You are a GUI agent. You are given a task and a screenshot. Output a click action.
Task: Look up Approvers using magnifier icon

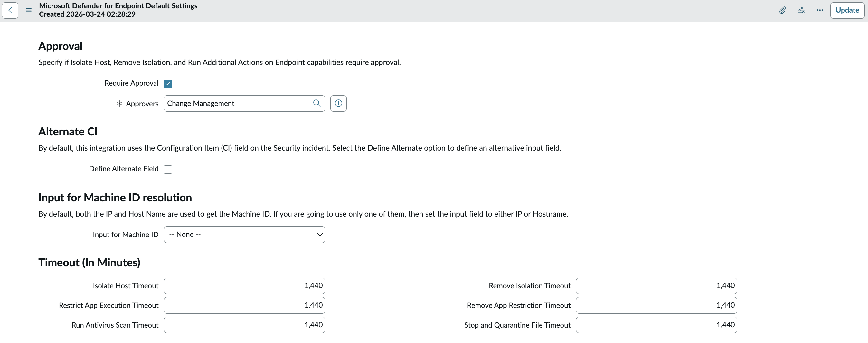tap(317, 103)
